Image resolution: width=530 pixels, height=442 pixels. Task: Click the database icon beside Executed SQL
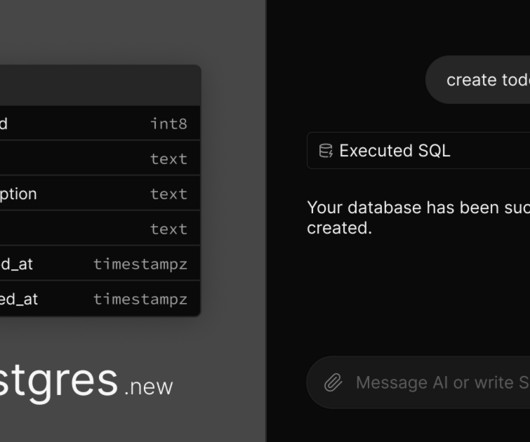pyautogui.click(x=326, y=151)
